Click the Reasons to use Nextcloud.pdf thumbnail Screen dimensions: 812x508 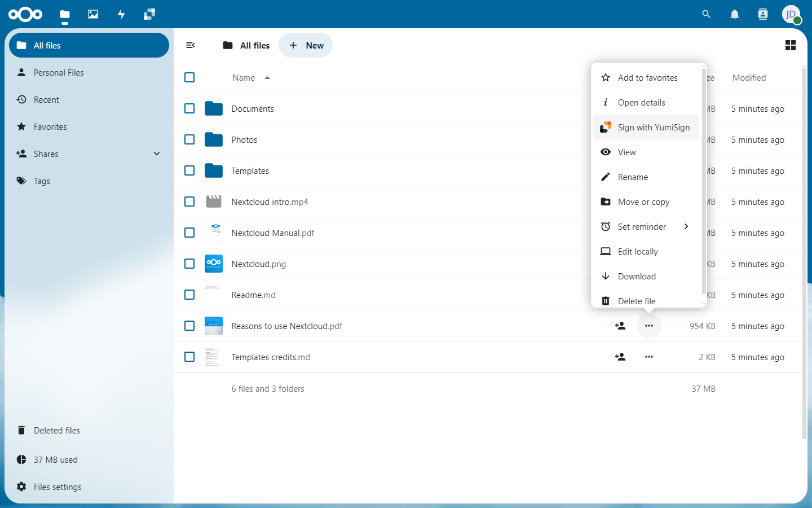click(214, 326)
